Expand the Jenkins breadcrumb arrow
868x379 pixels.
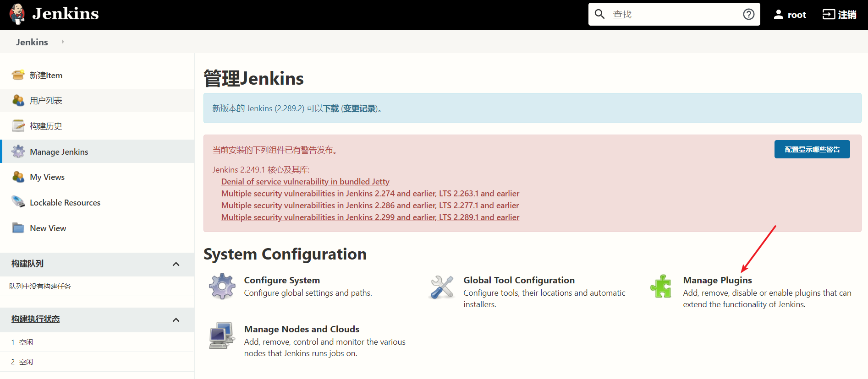pyautogui.click(x=63, y=42)
